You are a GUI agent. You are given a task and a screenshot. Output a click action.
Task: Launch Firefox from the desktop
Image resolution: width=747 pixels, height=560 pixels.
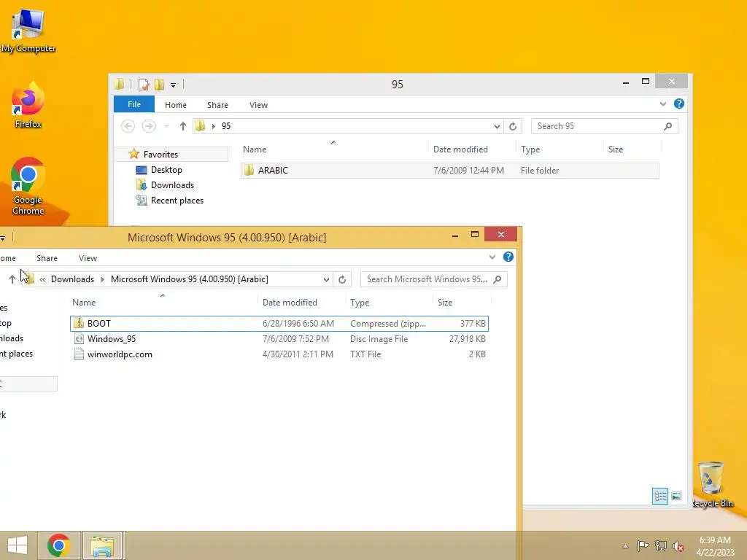[28, 106]
